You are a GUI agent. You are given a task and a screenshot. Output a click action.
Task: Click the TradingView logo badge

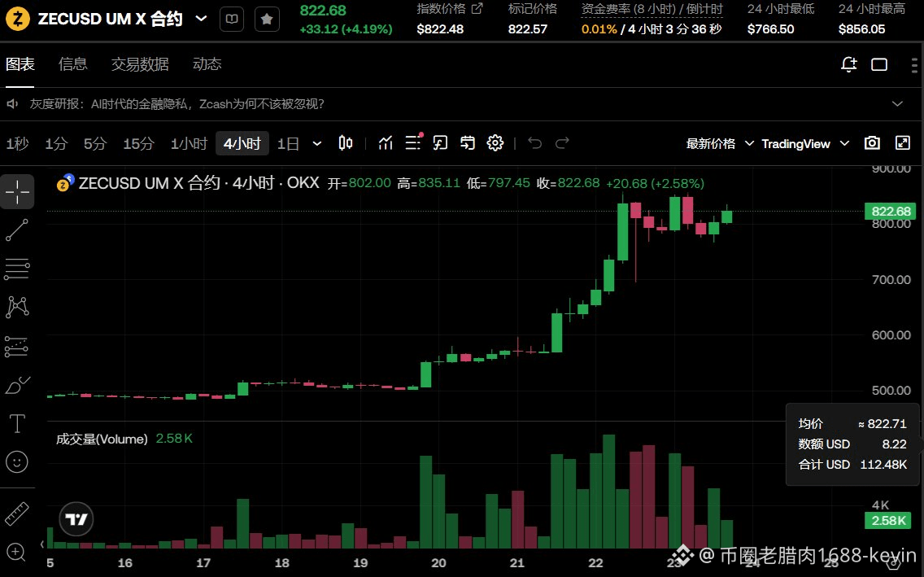(x=76, y=519)
